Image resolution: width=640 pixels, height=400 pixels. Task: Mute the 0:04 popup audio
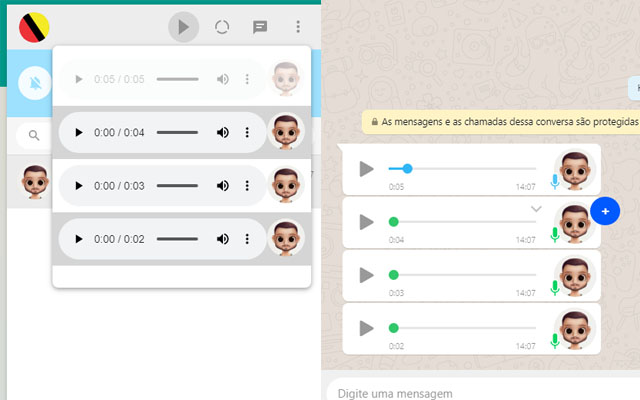[222, 132]
